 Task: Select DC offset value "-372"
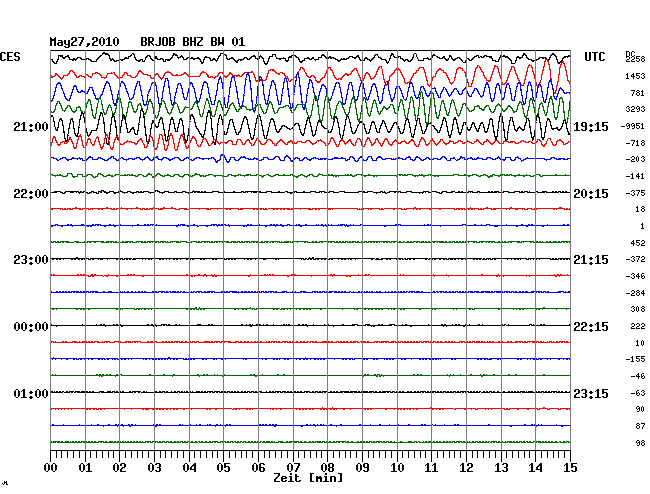635,259
